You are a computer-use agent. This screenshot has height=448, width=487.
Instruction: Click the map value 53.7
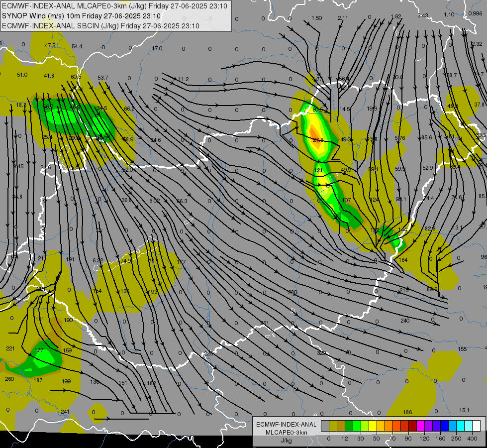click(x=103, y=78)
